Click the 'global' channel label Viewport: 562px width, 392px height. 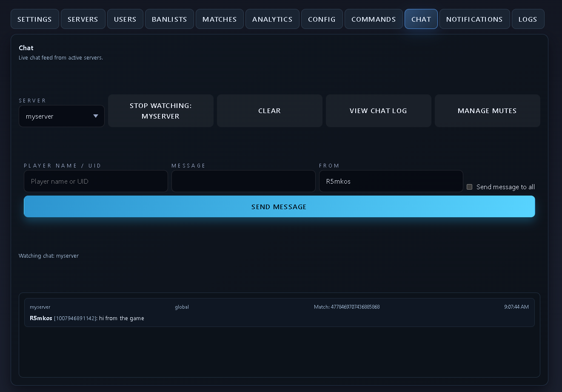click(182, 307)
